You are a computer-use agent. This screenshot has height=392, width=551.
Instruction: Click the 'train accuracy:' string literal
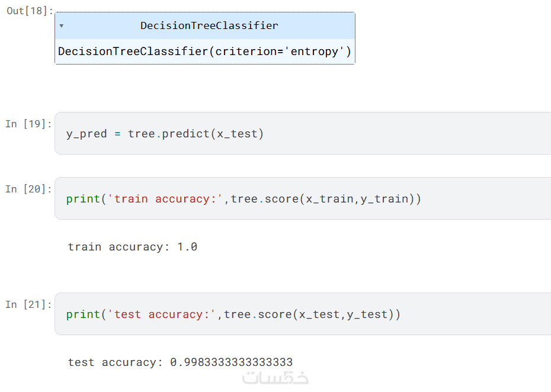tap(165, 199)
